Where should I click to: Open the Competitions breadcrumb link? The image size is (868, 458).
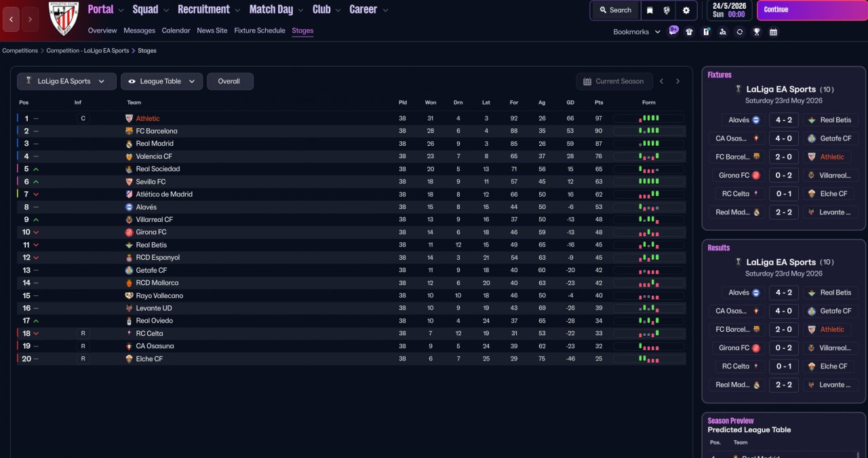pyautogui.click(x=20, y=51)
